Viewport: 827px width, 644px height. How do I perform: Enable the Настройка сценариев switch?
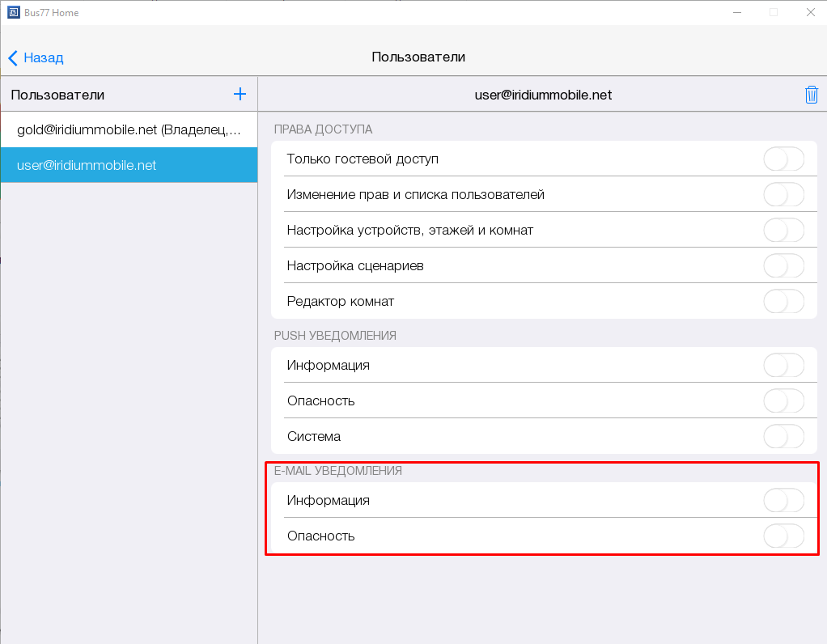tap(783, 266)
